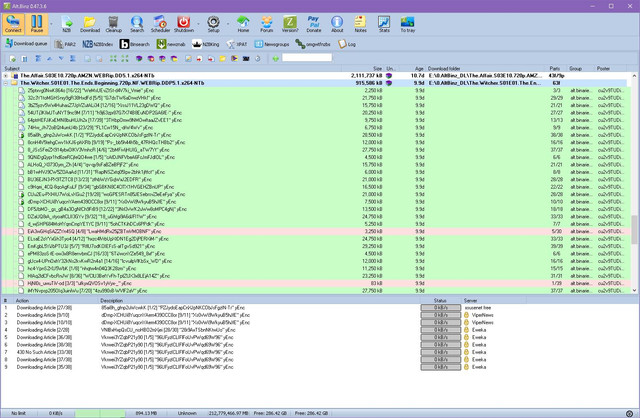Screen dimensions: 640x418
Task: Switch to the Newsgroups tab
Action: pyautogui.click(x=272, y=44)
